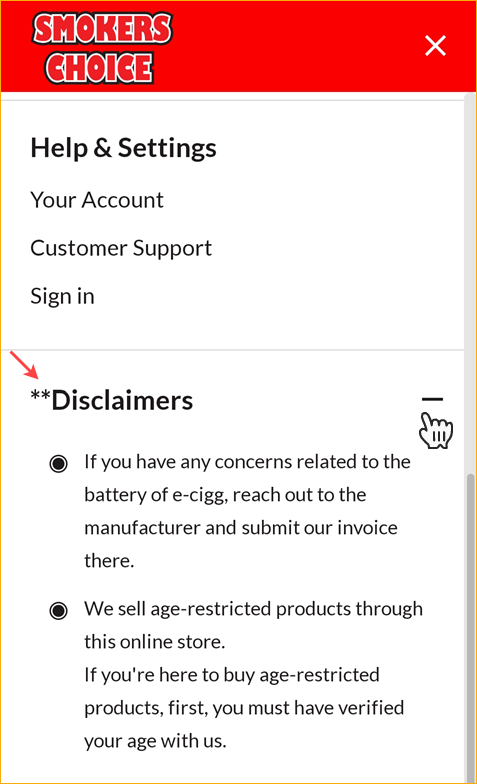Click the word SMOKERS in the logo

102,28
